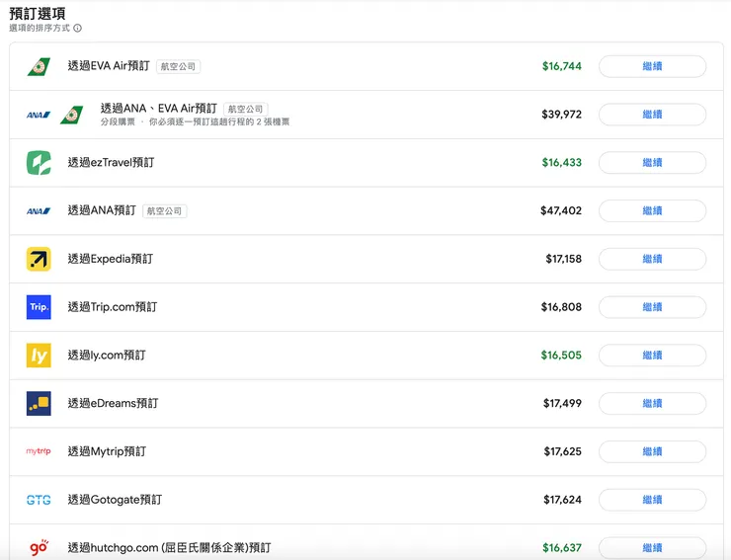Click the ANA logo in the 透過ANA預訂 row

click(39, 211)
